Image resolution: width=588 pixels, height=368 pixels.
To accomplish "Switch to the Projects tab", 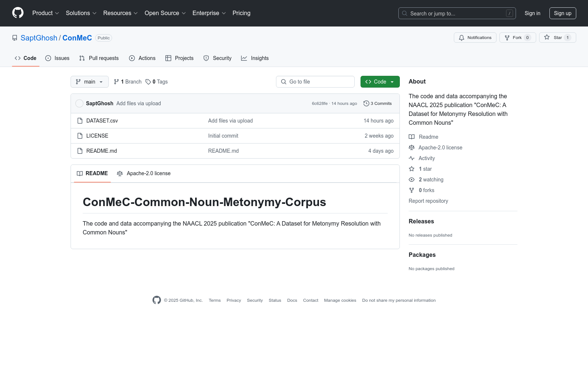I will [x=179, y=58].
